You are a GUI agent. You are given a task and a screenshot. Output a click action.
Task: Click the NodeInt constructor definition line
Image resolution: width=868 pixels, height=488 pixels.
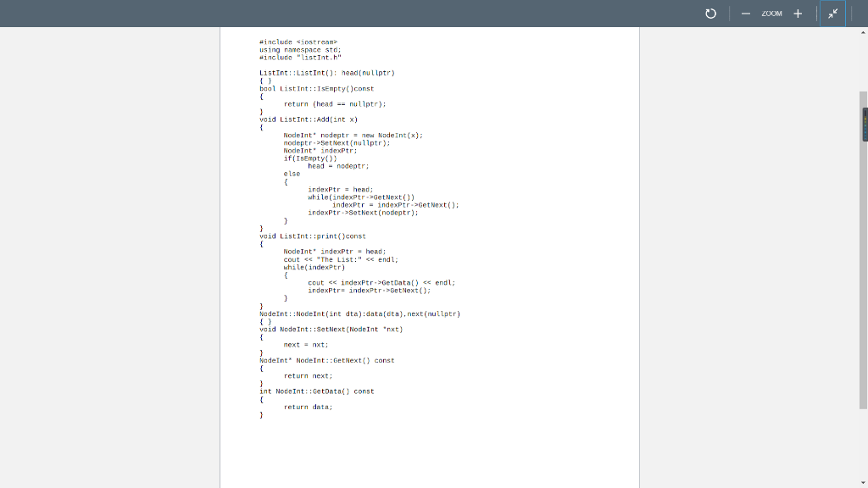point(359,313)
